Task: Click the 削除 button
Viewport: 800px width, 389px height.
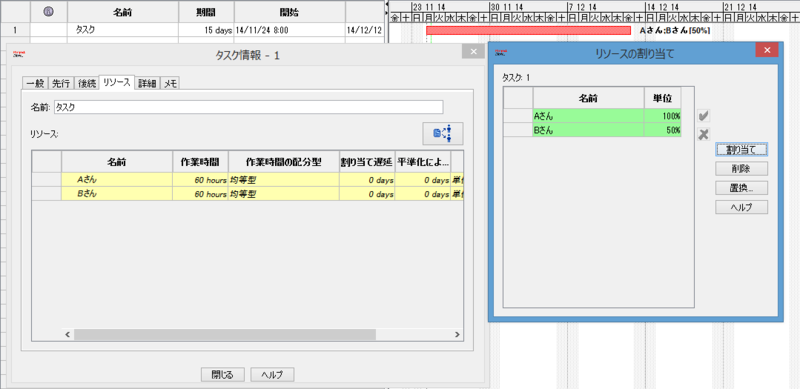Action: pyautogui.click(x=741, y=169)
